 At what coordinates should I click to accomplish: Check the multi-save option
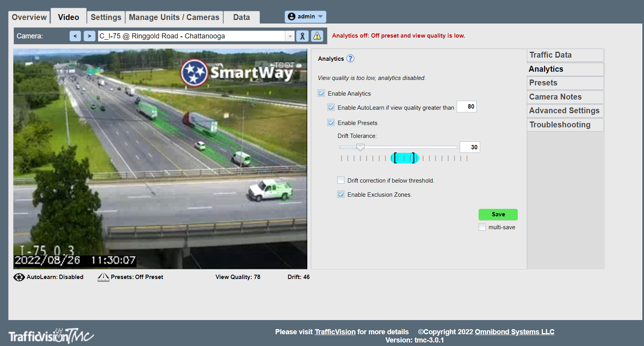click(483, 227)
